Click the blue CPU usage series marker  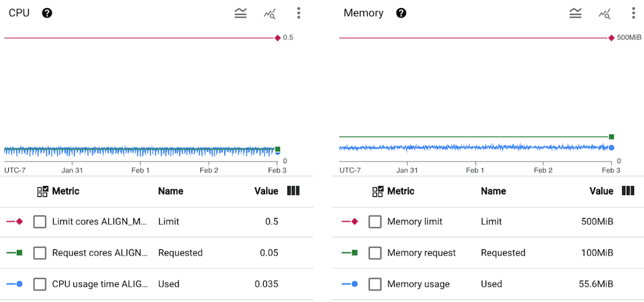(x=15, y=284)
